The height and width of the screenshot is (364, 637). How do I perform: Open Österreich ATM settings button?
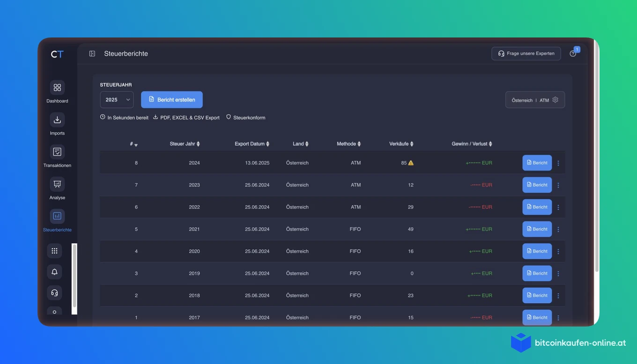(x=535, y=100)
